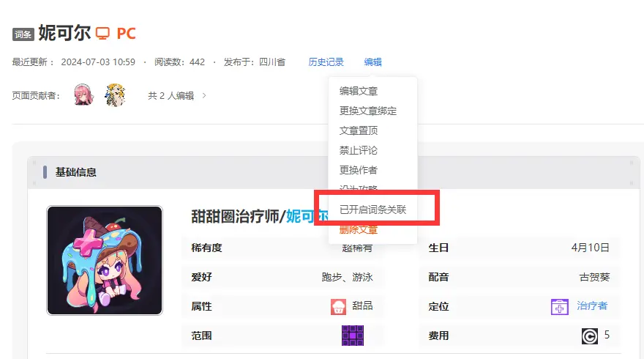This screenshot has height=359, width=644.
Task: Choose 更换文章绑定 in the menu
Action: 368,111
